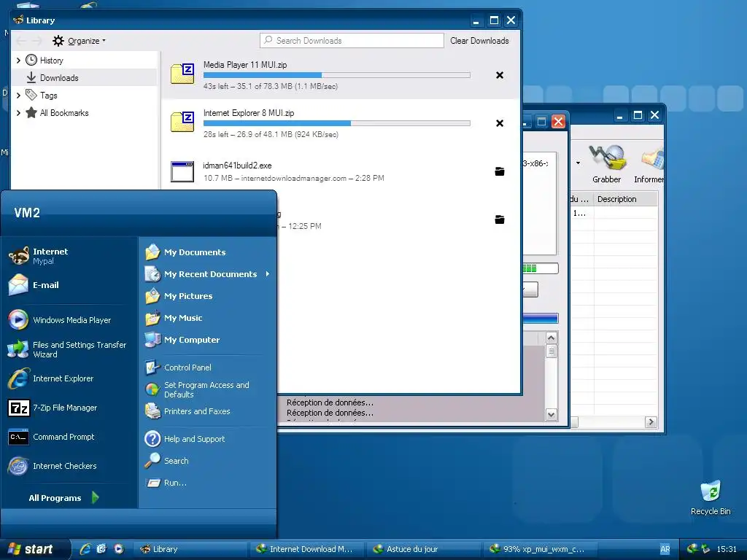747x560 pixels.
Task: Click the idman641build2.exe file name
Action: pyautogui.click(x=237, y=166)
